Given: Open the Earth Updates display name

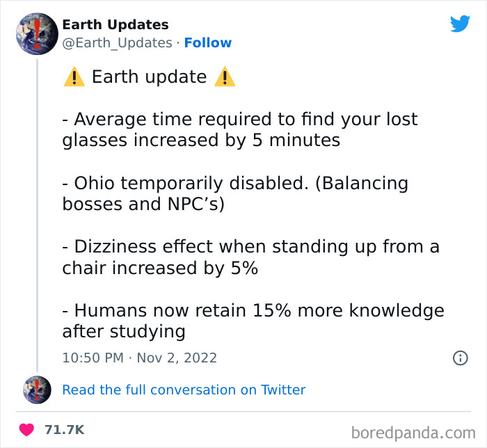Looking at the screenshot, I should click(115, 24).
